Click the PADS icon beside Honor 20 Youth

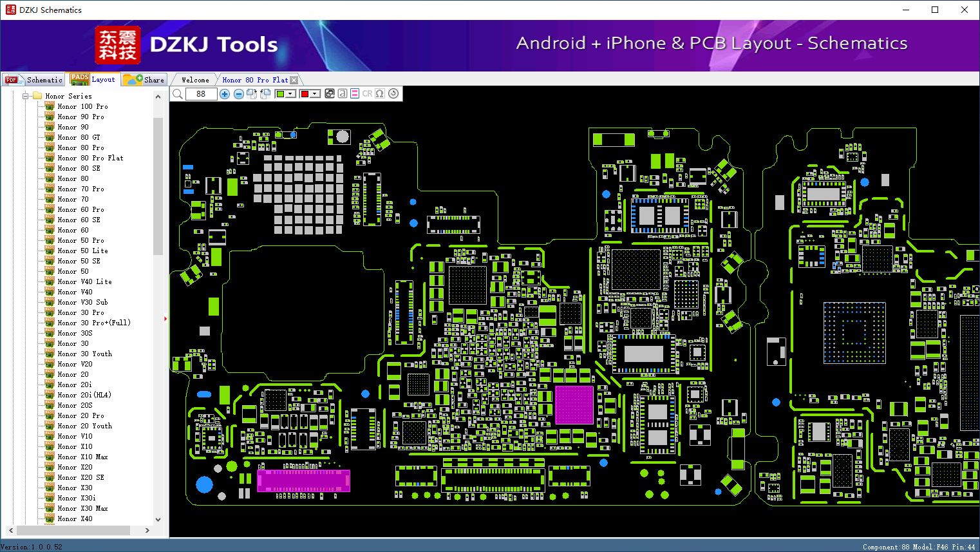[50, 426]
